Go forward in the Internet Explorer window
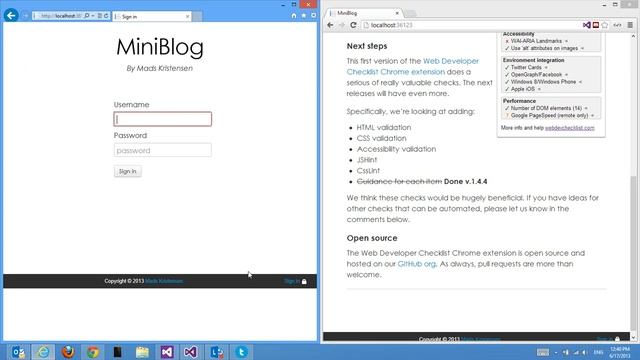The height and width of the screenshot is (360, 640). tap(25, 16)
